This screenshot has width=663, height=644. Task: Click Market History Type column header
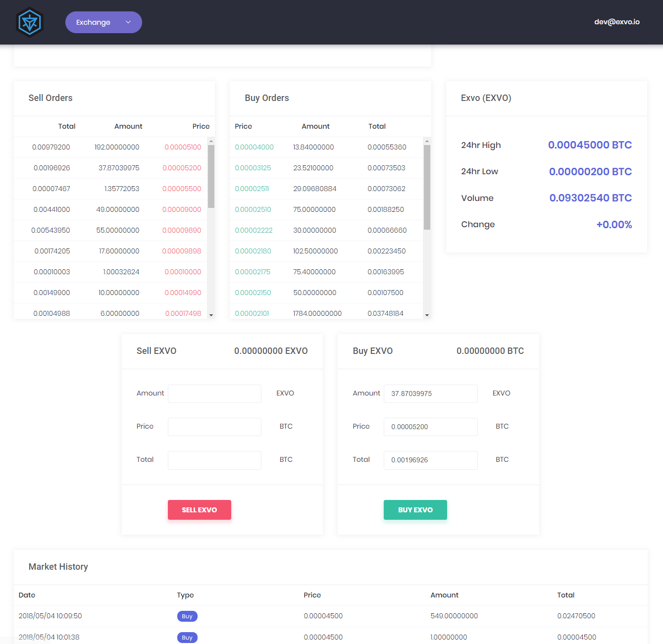click(185, 595)
